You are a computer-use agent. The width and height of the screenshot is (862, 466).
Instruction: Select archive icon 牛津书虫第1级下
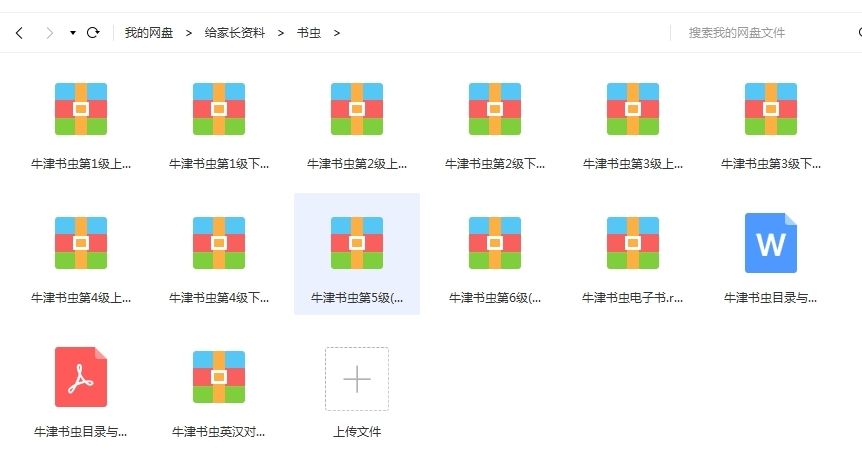click(219, 109)
